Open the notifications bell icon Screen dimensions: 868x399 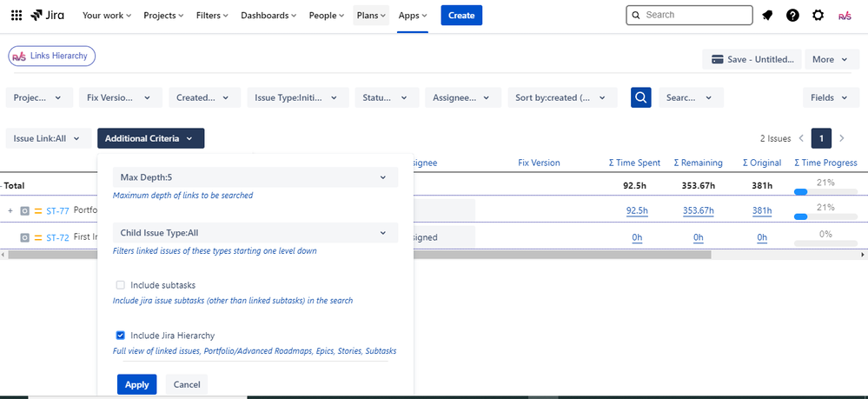767,16
